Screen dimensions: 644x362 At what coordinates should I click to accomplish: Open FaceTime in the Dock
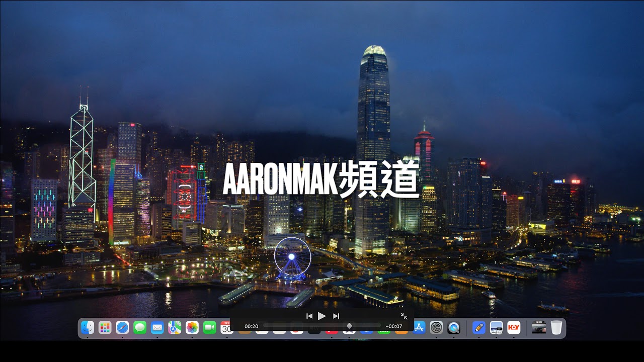pyautogui.click(x=210, y=328)
